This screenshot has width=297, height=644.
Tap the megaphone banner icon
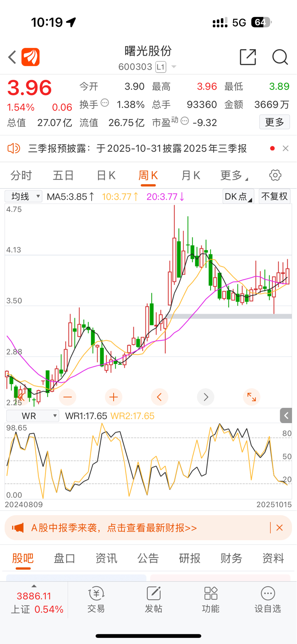coord(18,528)
